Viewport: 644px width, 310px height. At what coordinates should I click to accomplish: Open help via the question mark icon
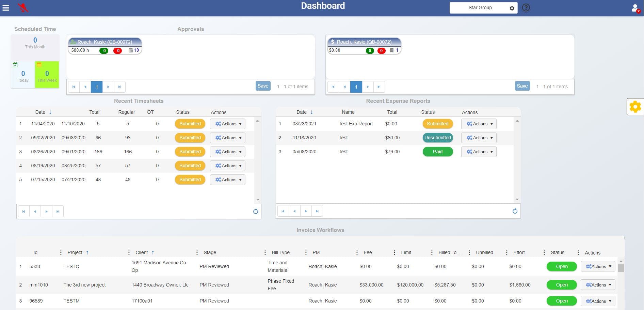coord(526,7)
